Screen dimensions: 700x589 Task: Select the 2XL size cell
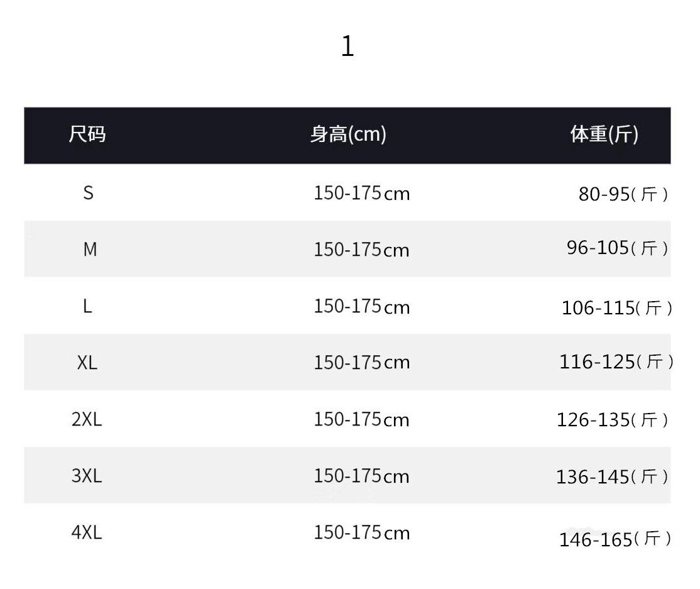click(x=87, y=419)
